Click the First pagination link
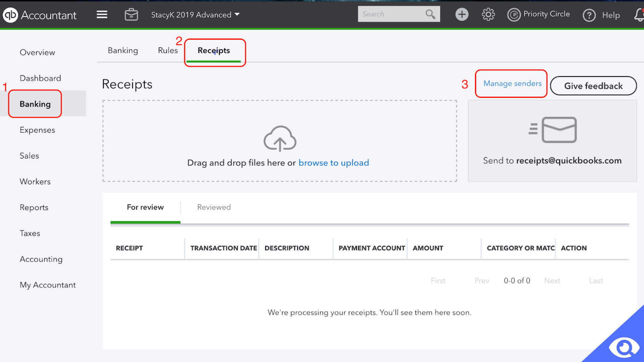Image resolution: width=644 pixels, height=362 pixels. pyautogui.click(x=438, y=281)
